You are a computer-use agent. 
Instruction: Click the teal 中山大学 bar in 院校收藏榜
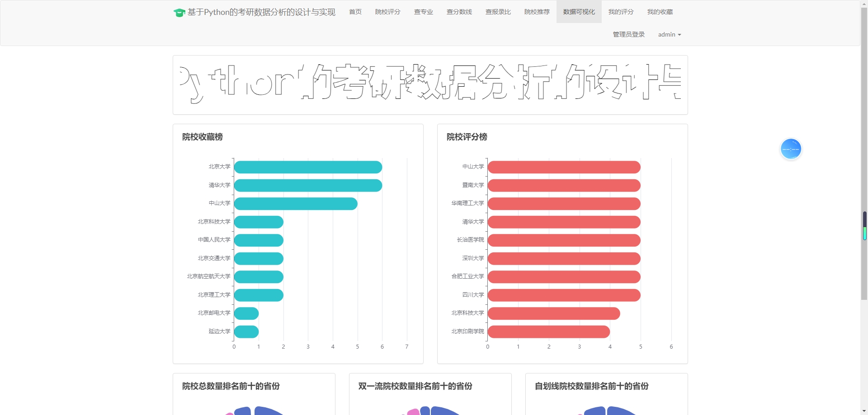tap(296, 204)
